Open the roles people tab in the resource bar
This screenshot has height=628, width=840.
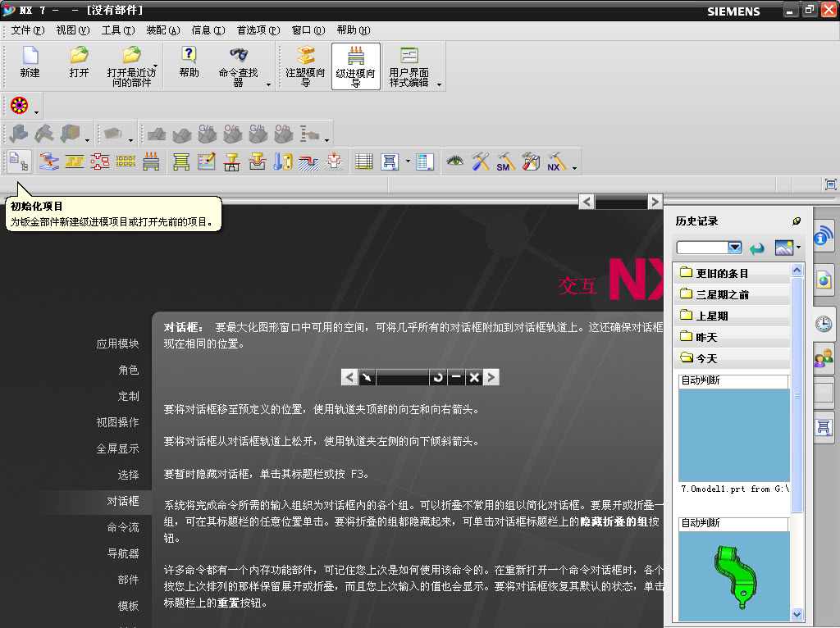point(824,357)
